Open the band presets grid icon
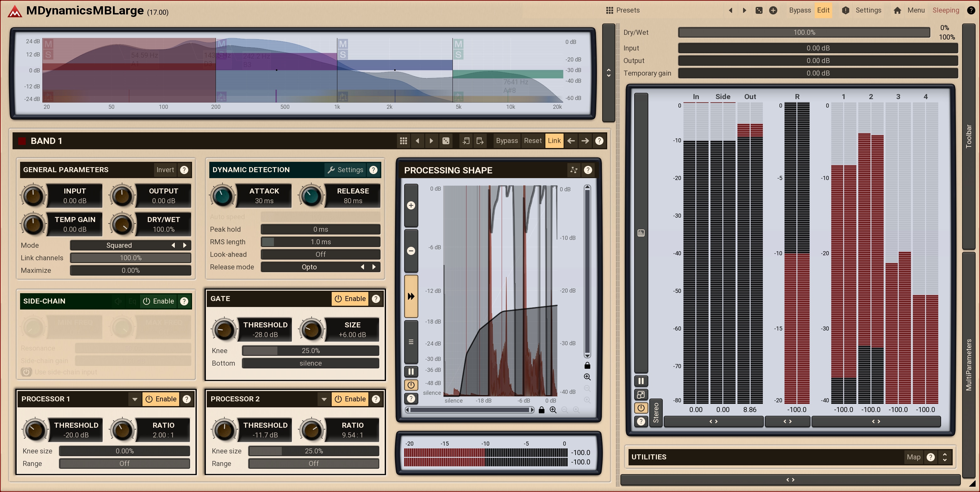Screen dimensions: 980x492 pos(403,141)
